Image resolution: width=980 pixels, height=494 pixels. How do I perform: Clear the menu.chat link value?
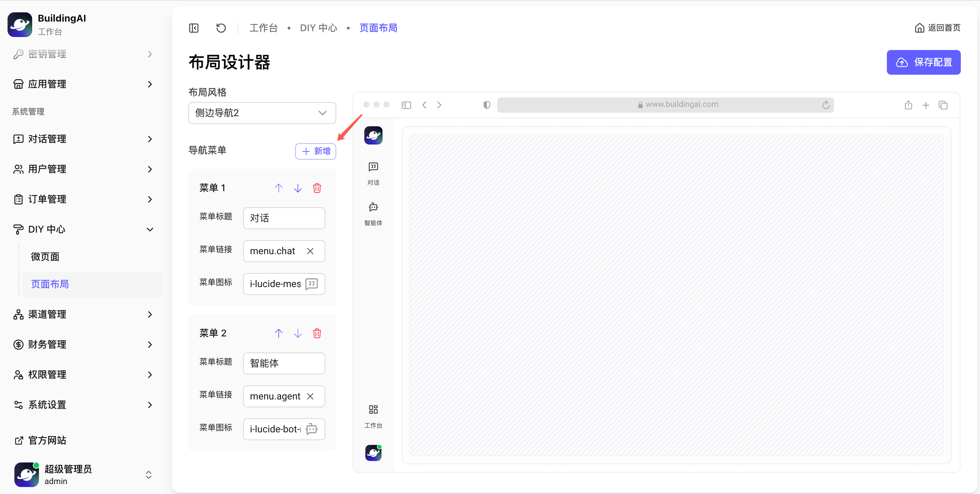coord(310,251)
